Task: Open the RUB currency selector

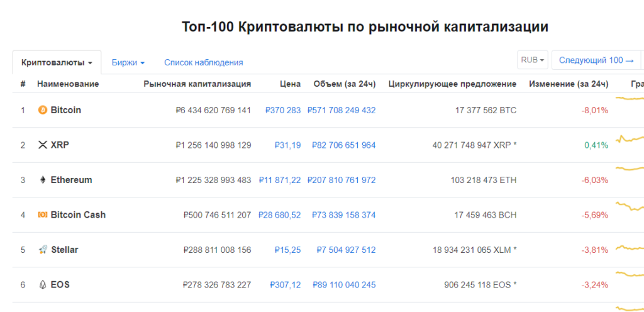Action: click(x=532, y=60)
